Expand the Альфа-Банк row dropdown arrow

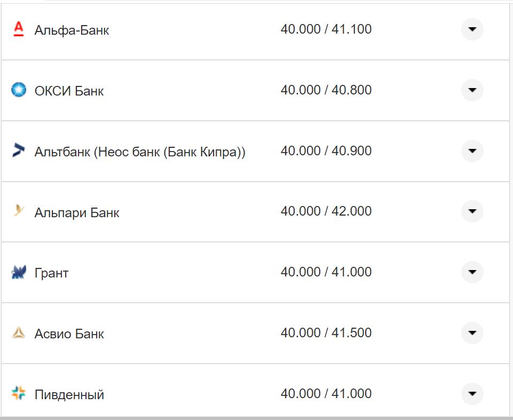tap(472, 29)
